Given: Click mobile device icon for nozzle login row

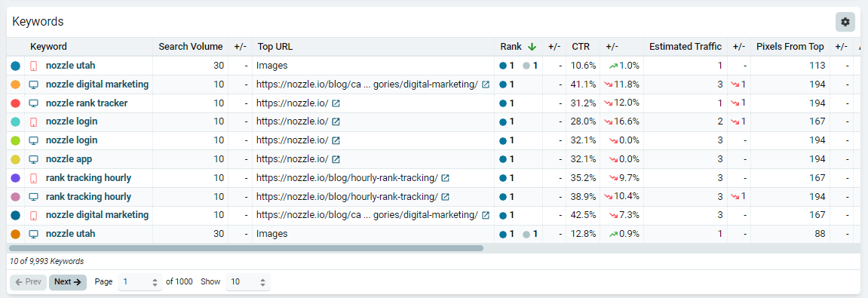Looking at the screenshot, I should [x=33, y=122].
